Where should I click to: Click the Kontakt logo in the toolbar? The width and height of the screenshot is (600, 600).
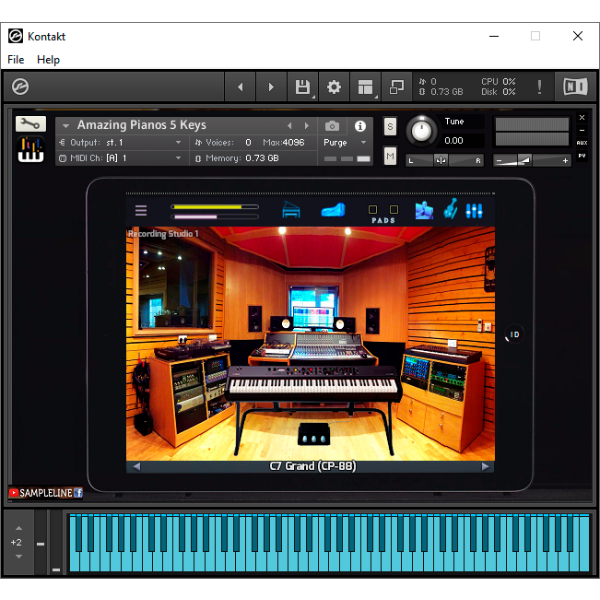tap(20, 86)
